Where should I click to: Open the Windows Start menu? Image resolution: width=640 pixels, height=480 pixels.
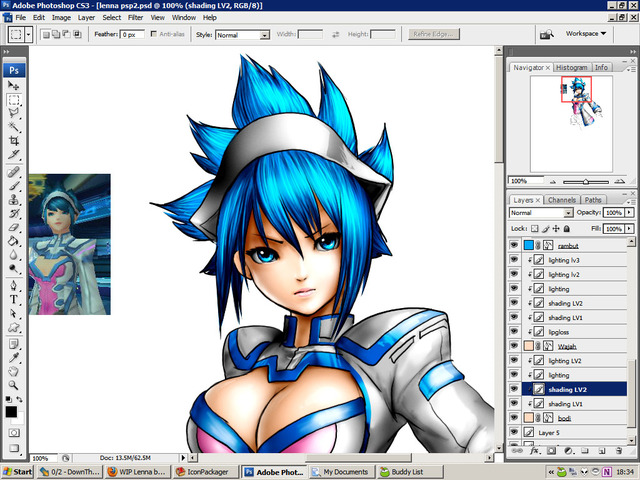pos(17,472)
